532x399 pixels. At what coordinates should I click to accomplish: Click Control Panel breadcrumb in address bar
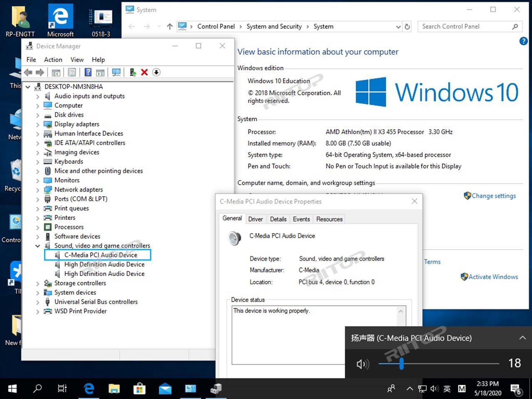coord(216,26)
